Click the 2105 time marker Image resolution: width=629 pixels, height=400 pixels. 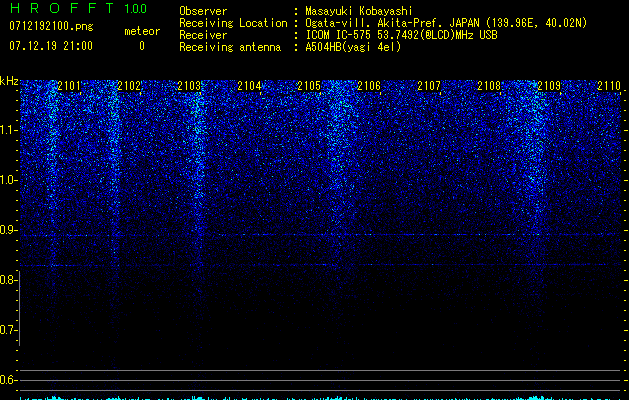click(x=309, y=86)
